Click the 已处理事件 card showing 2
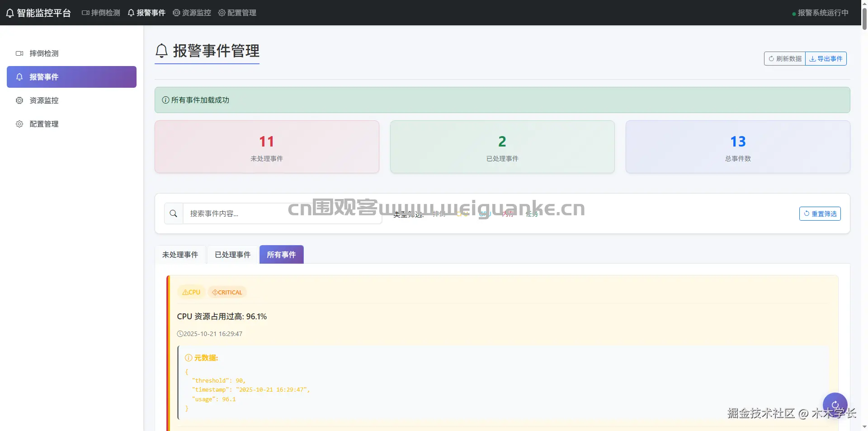868x431 pixels. click(502, 147)
